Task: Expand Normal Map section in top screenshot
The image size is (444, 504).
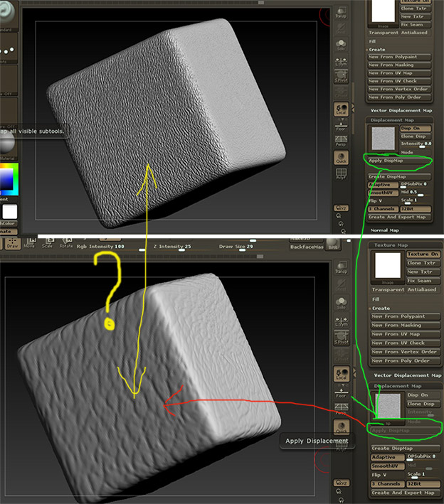Action: click(x=384, y=230)
